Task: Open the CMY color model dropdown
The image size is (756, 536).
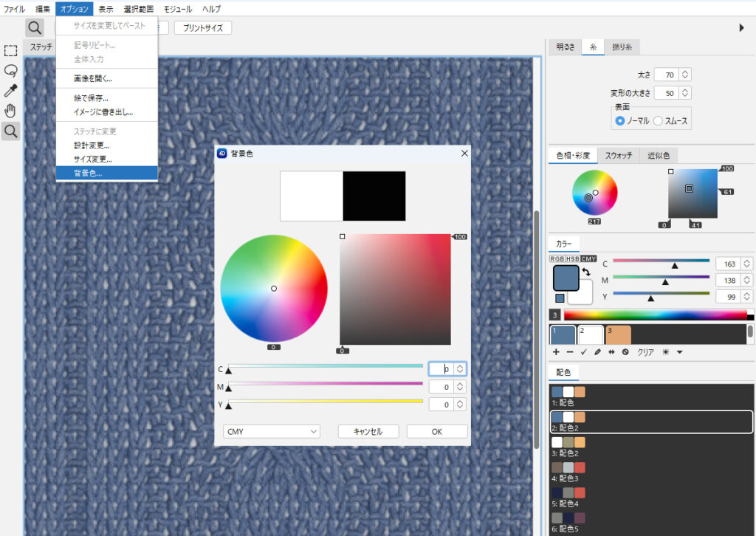Action: pyautogui.click(x=272, y=431)
